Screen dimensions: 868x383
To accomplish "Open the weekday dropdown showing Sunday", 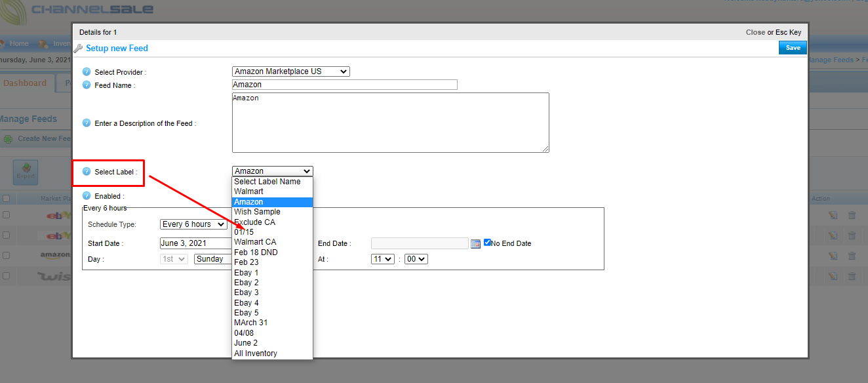I will pos(213,259).
